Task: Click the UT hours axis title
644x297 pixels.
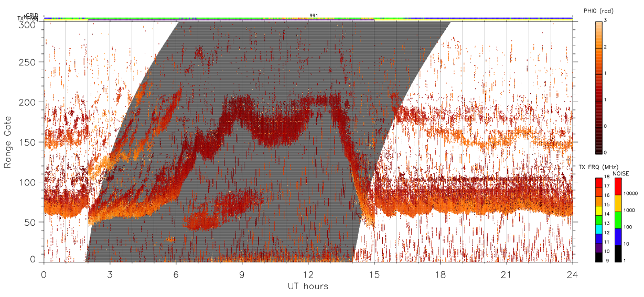Action: click(x=308, y=286)
